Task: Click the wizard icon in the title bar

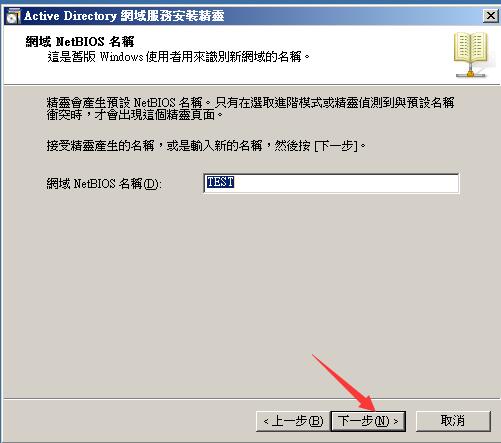Action: (13, 16)
